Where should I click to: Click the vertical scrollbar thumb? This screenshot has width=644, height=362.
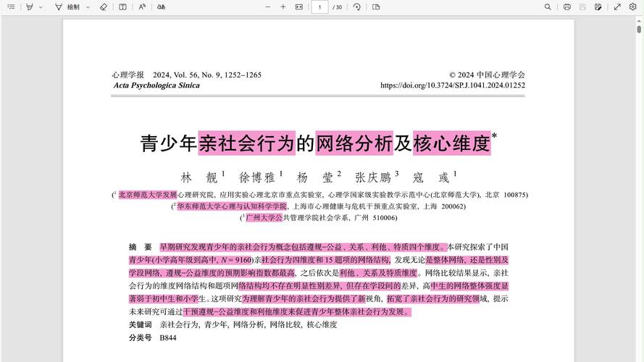[x=639, y=29]
